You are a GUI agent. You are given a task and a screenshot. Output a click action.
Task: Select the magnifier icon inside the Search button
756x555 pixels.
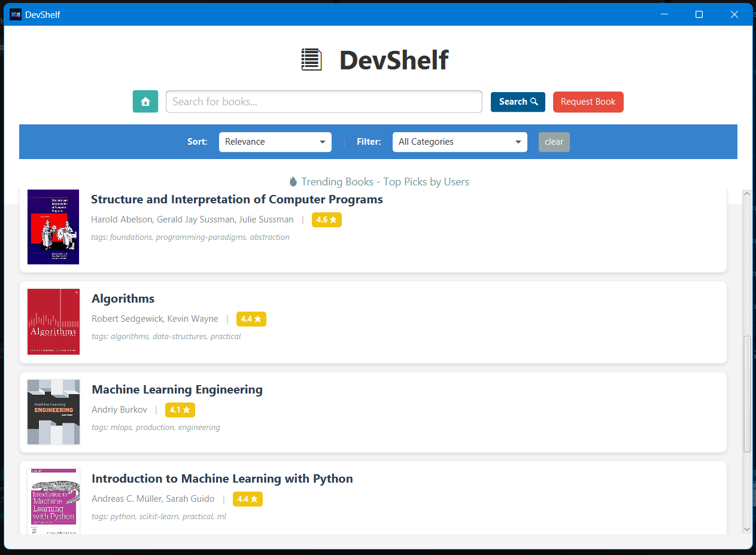coord(533,101)
